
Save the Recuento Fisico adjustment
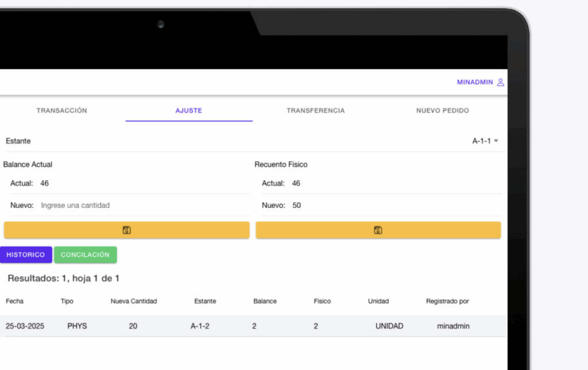point(378,230)
